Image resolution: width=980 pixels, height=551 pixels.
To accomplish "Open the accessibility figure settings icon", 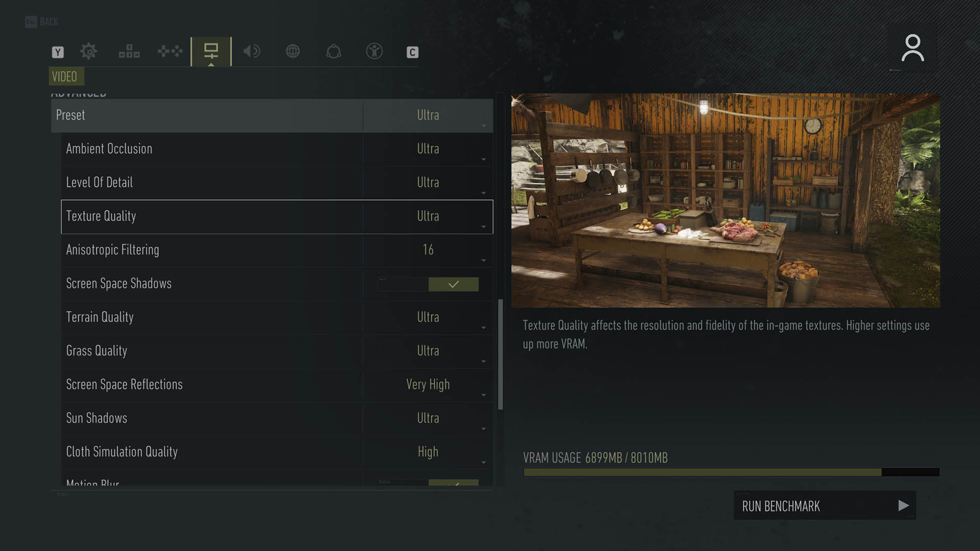I will point(374,52).
